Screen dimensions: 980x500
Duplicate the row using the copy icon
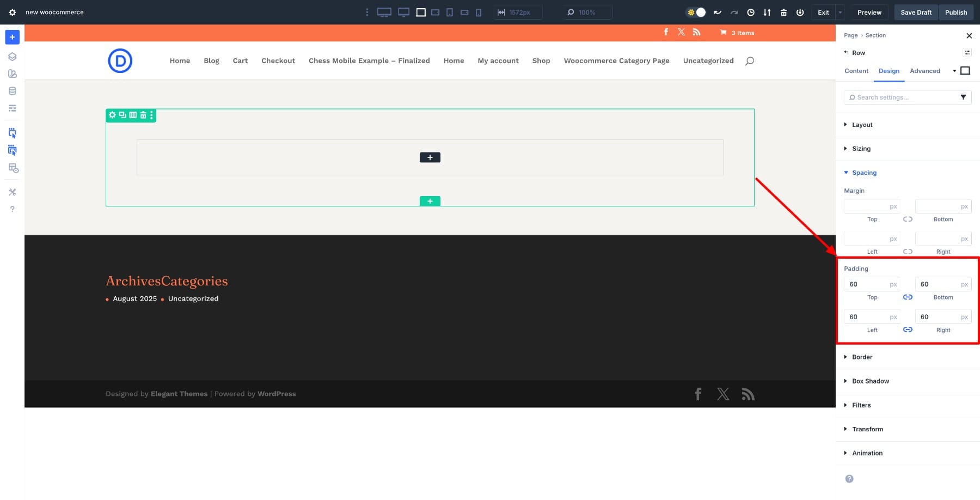click(122, 115)
